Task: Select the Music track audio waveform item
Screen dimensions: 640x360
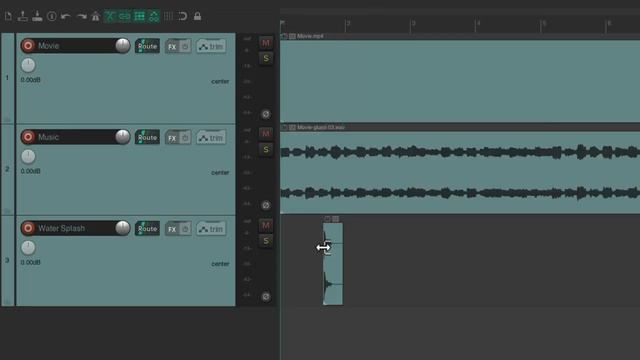Action: [460, 172]
